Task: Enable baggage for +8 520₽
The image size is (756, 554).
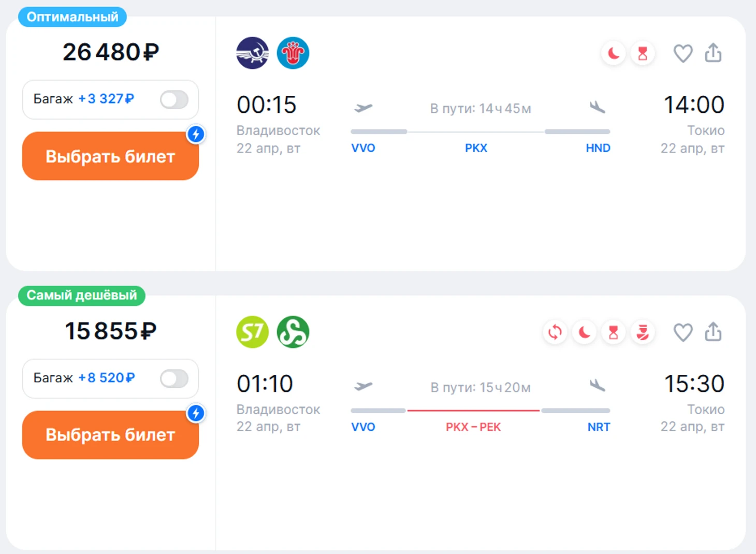Action: pos(174,378)
